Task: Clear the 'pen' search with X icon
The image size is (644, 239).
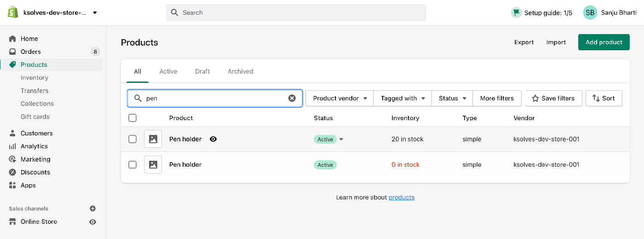Action: tap(292, 98)
